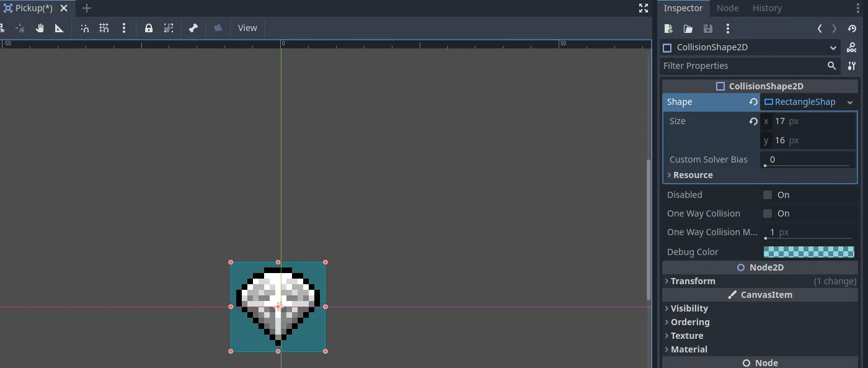Click the filter search magnifier icon
Screen dimensions: 868x368
pos(831,66)
